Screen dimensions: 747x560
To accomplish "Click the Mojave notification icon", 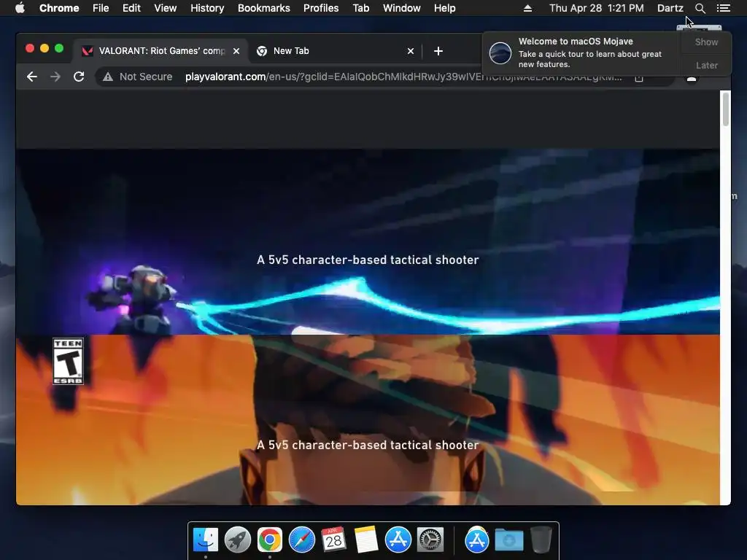I will tap(500, 52).
